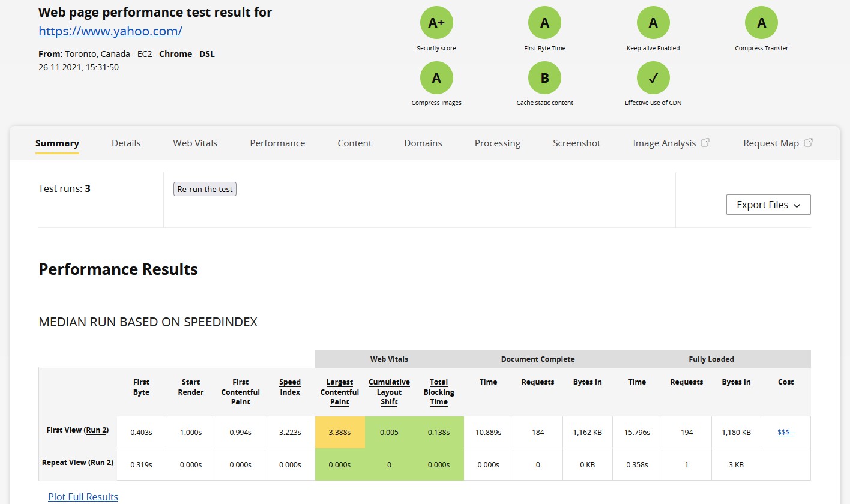This screenshot has height=504, width=850.
Task: Open the https://www.yahoo.com/ link
Action: click(110, 31)
